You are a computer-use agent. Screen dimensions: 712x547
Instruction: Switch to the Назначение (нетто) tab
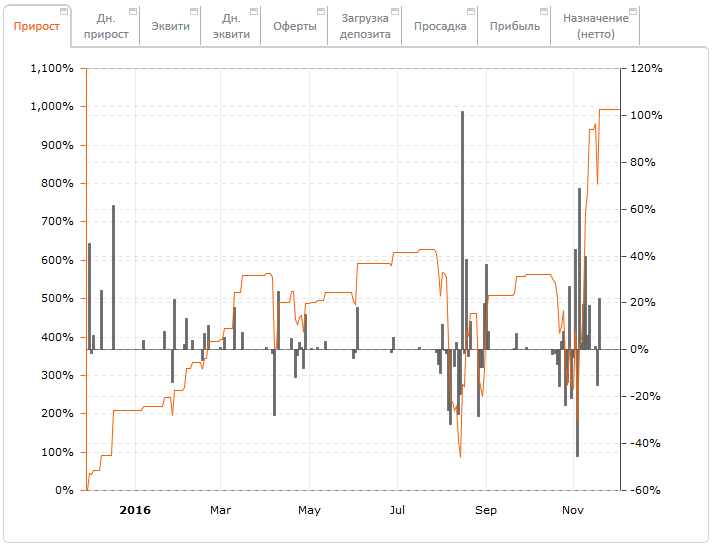(x=595, y=27)
